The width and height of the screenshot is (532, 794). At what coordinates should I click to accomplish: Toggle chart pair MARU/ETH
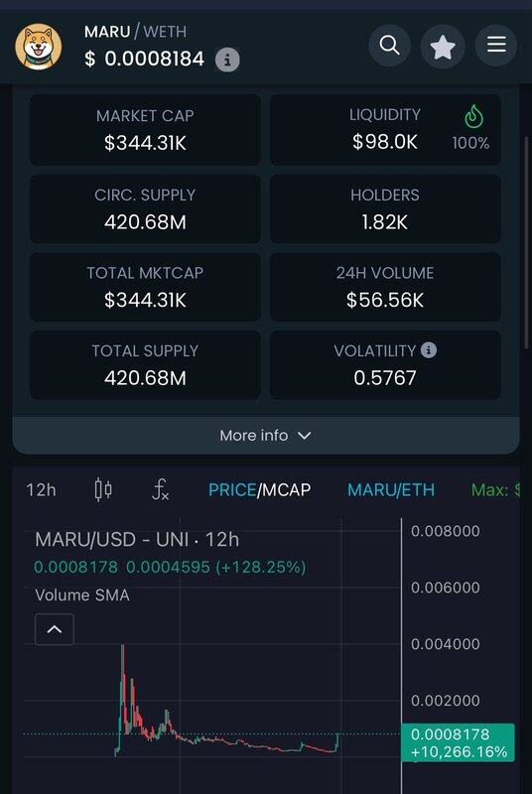tap(391, 489)
